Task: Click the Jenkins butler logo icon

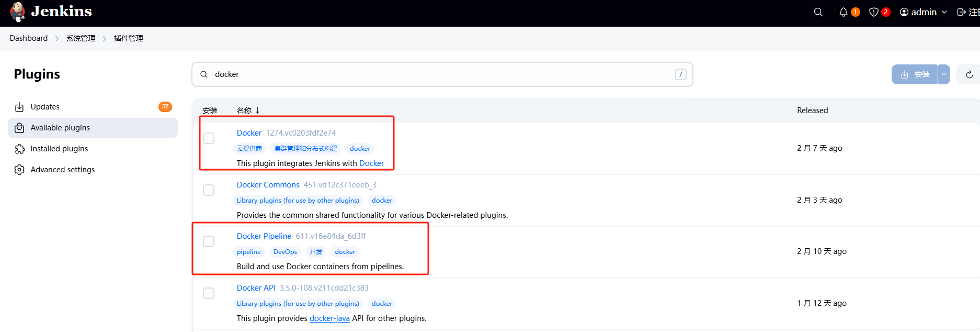Action: [17, 12]
